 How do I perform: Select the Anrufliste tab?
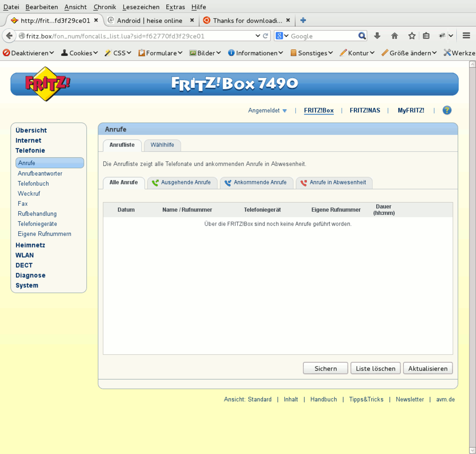(122, 145)
